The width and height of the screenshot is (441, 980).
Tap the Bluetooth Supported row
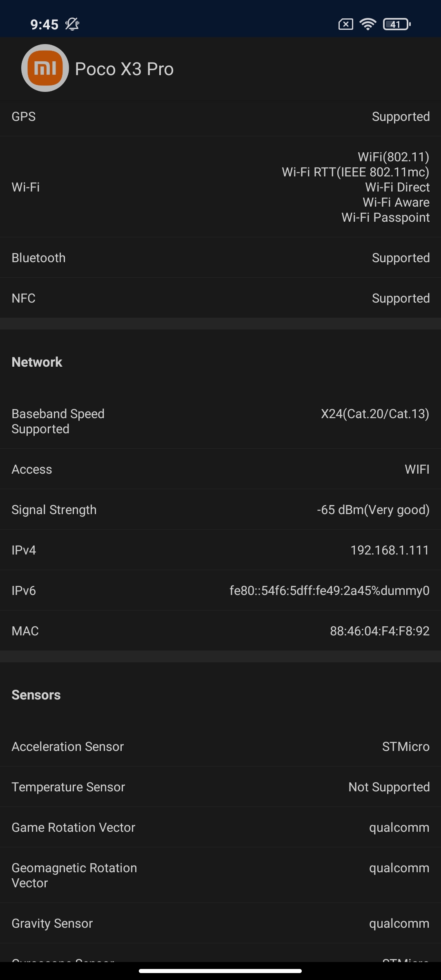click(x=220, y=258)
